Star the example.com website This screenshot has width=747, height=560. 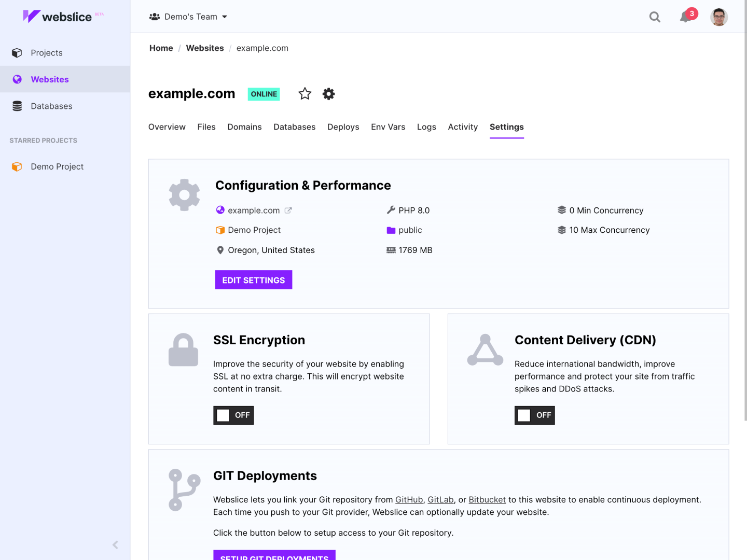[305, 94]
